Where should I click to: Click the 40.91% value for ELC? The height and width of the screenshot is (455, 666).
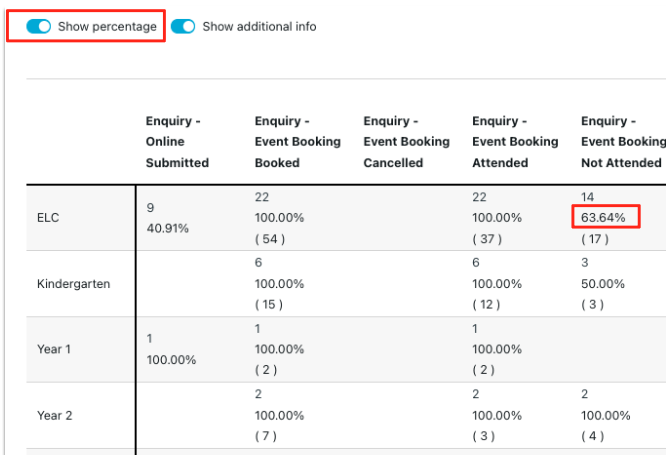[x=167, y=228]
